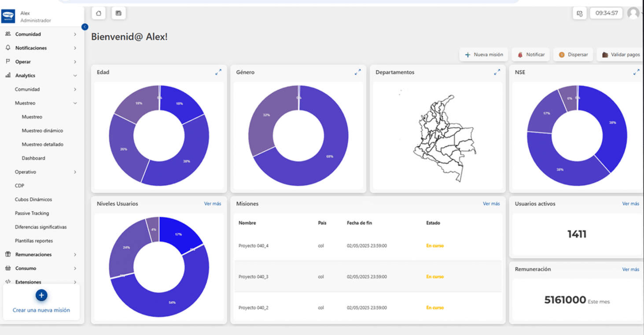The width and height of the screenshot is (644, 335).
Task: Click the Validar pagos button
Action: click(621, 55)
